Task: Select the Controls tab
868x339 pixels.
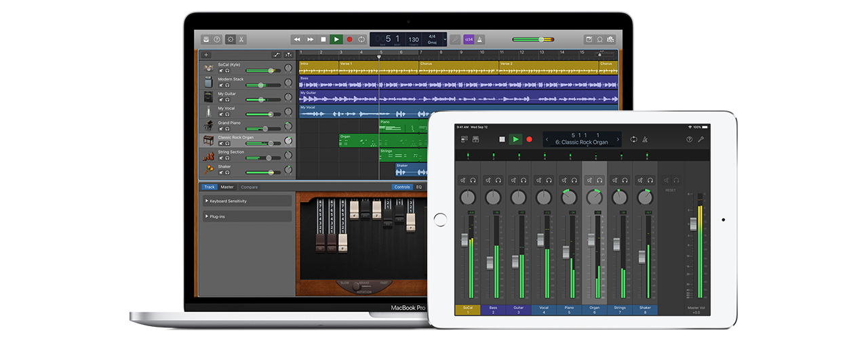Action: pos(402,187)
